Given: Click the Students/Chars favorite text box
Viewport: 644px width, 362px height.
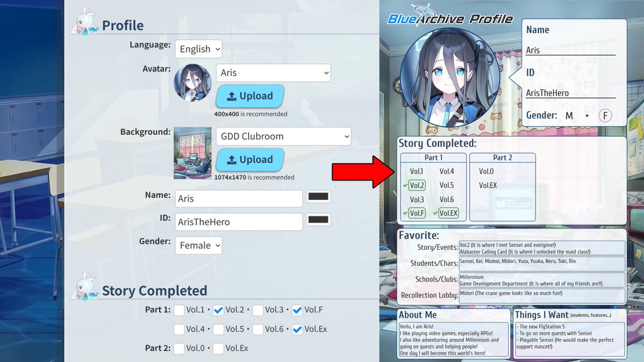Looking at the screenshot, I should (542, 263).
